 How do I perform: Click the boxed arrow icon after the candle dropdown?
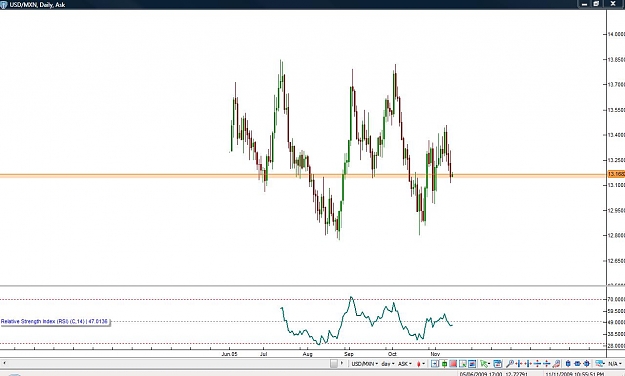435,364
